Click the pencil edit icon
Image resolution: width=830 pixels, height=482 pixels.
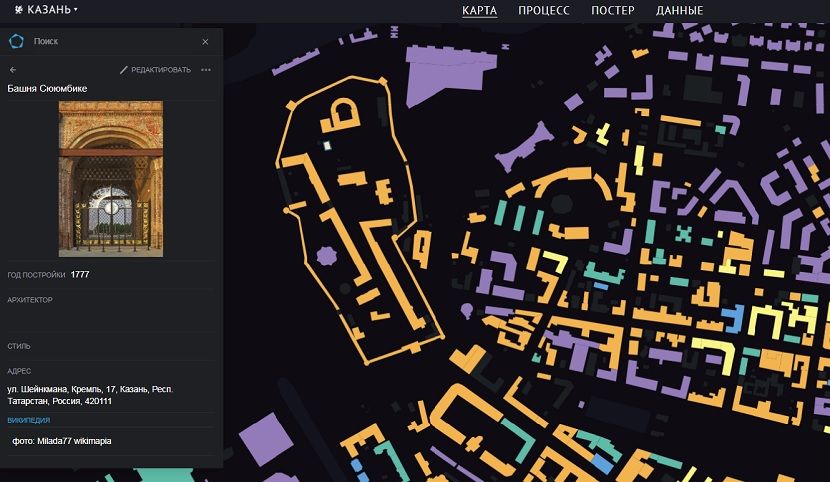tap(124, 70)
